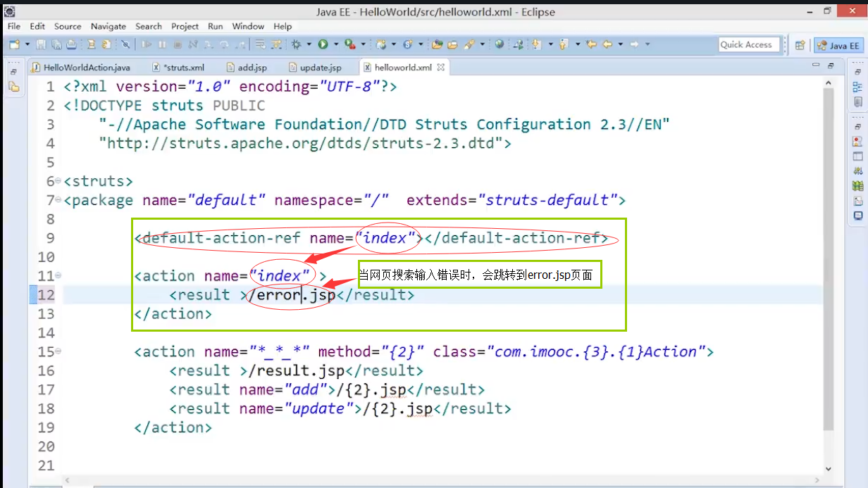Image resolution: width=868 pixels, height=488 pixels.
Task: Restore the left sidebar view stack
Action: pos(13,73)
